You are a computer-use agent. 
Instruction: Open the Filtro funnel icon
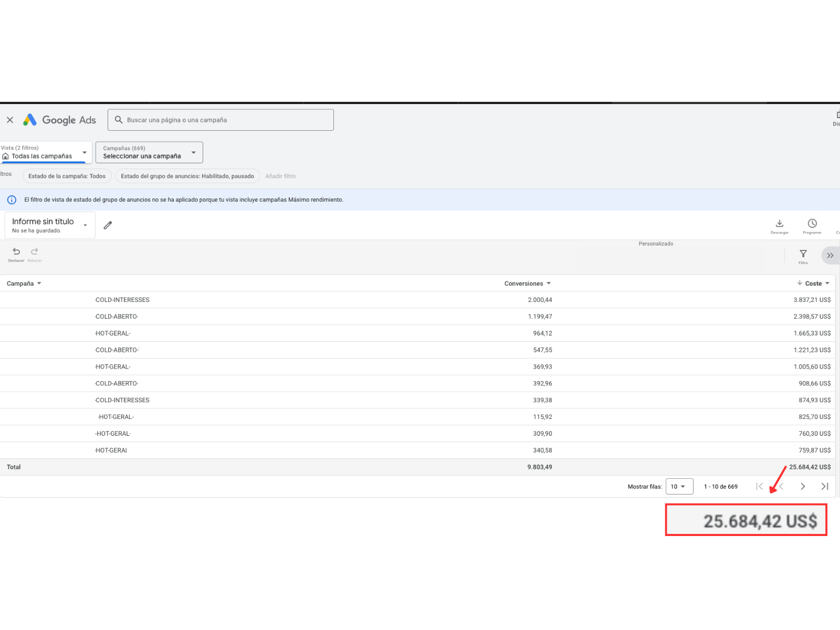tap(803, 255)
